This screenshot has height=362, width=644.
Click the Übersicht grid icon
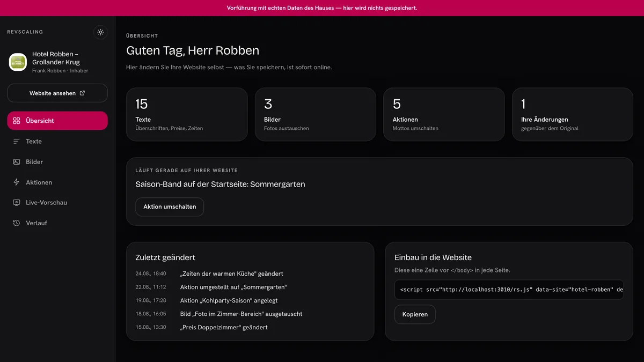[x=17, y=121]
